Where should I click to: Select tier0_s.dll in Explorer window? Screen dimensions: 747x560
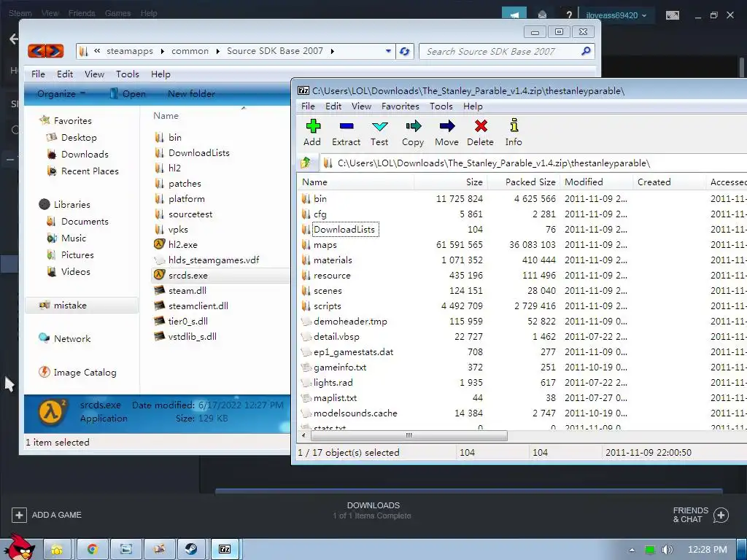coord(187,321)
